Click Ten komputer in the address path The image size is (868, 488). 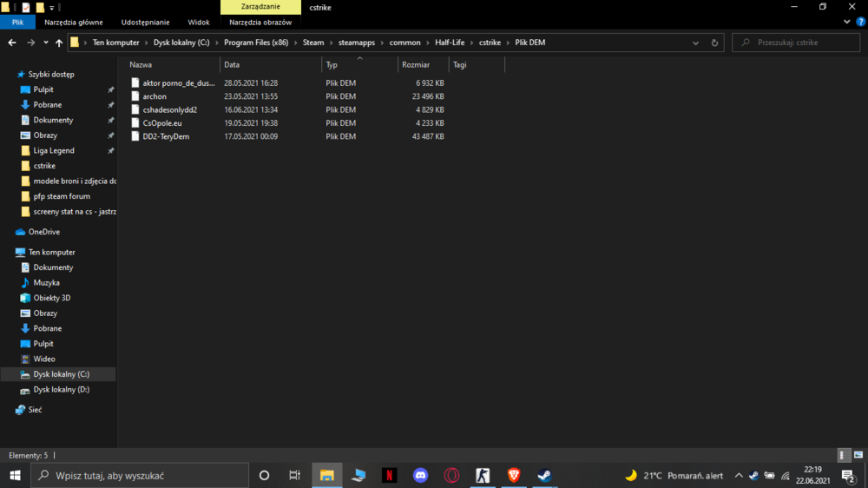(115, 43)
